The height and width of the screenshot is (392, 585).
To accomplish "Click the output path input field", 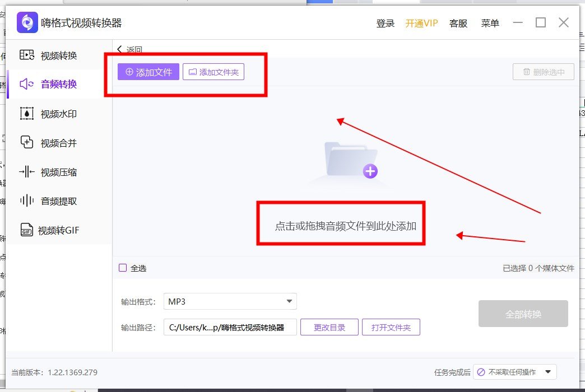I will click(230, 327).
